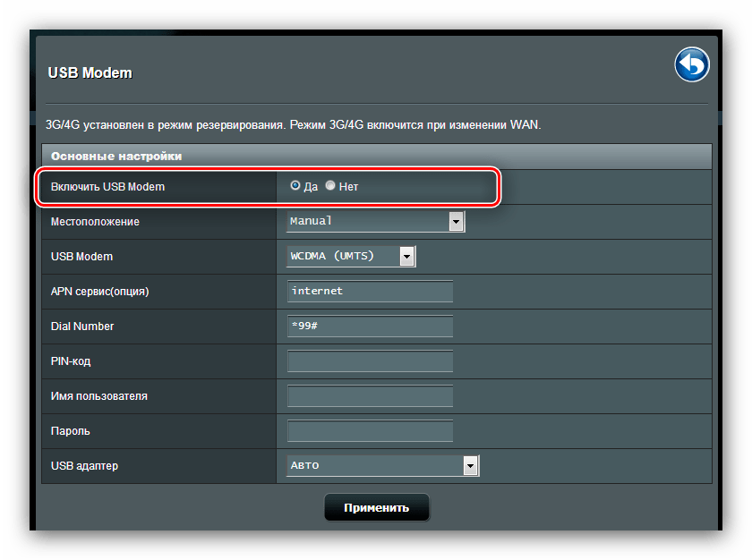Click the "Основные настройки" section header
Screen dimensions: 752x560
tap(116, 157)
